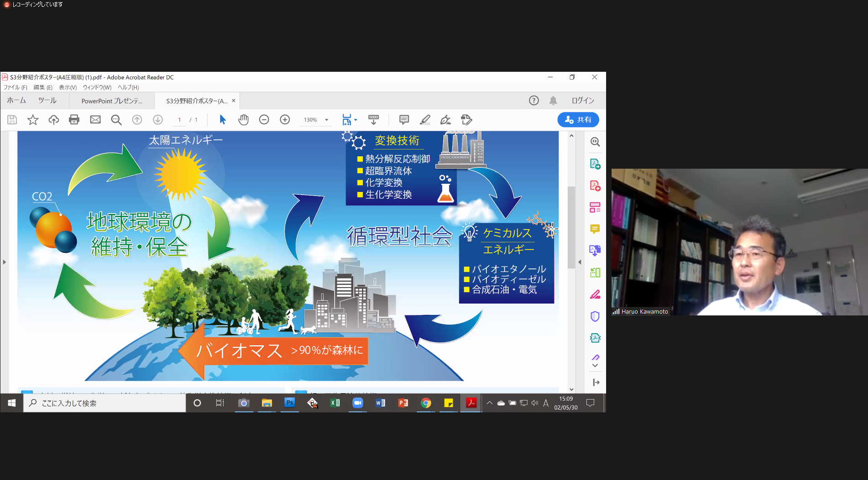Expand the zoom level dropdown

[326, 120]
